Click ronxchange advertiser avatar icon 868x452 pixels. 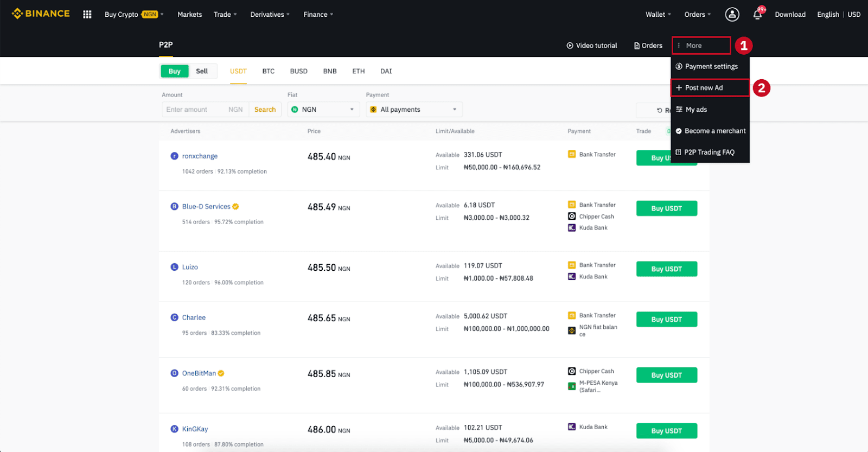pos(174,156)
